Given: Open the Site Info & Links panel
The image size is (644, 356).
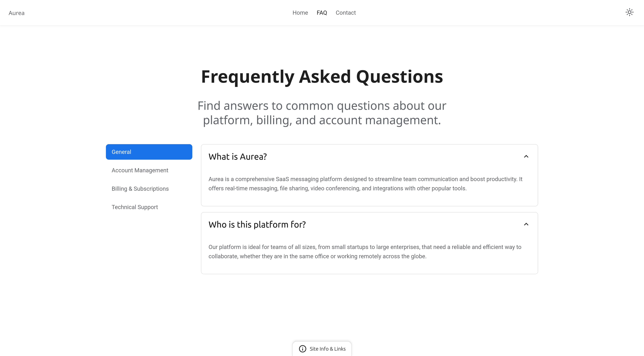Looking at the screenshot, I should pyautogui.click(x=327, y=349).
